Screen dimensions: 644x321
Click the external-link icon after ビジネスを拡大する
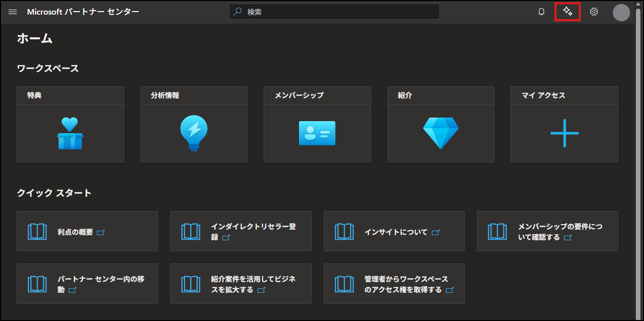[261, 290]
